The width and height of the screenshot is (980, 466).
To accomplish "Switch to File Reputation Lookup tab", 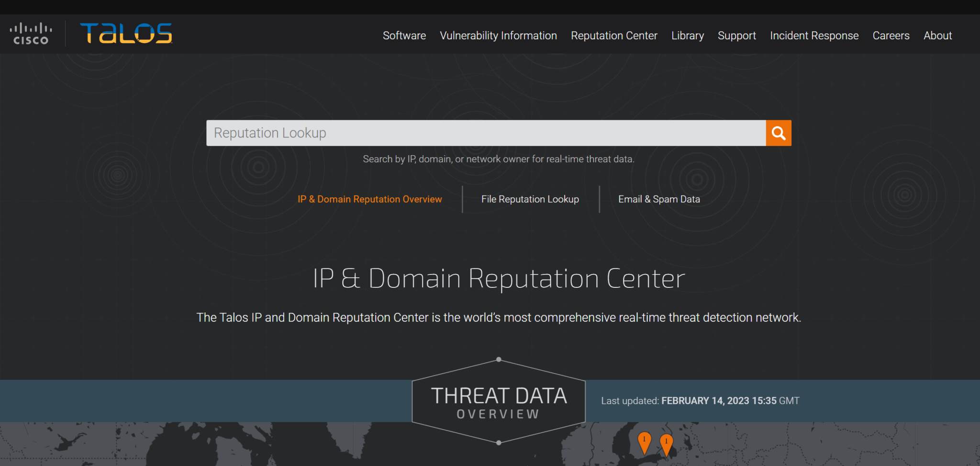I will point(530,199).
